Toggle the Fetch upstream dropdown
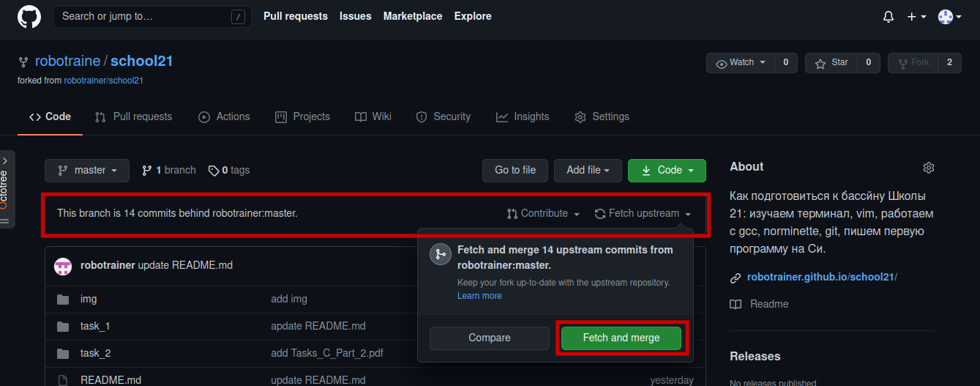Screen dimensions: 980x386 (643, 213)
